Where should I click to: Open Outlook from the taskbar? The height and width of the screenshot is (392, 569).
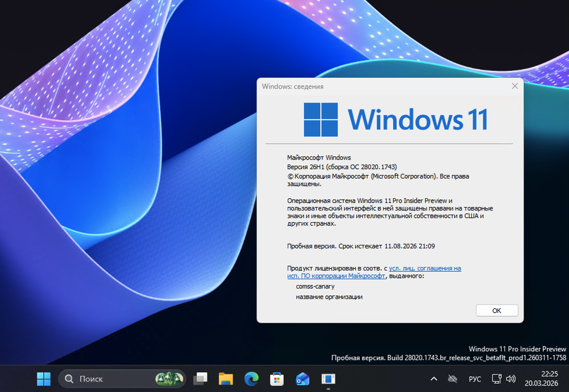pyautogui.click(x=302, y=379)
